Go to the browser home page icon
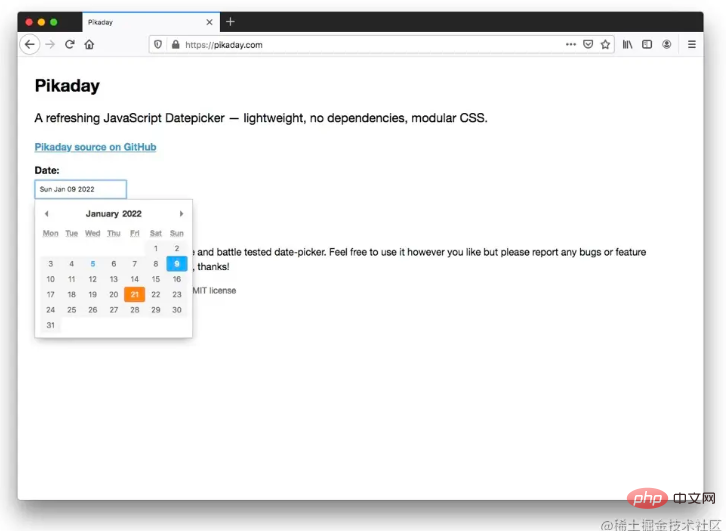Image resolution: width=726 pixels, height=531 pixels. [x=89, y=44]
